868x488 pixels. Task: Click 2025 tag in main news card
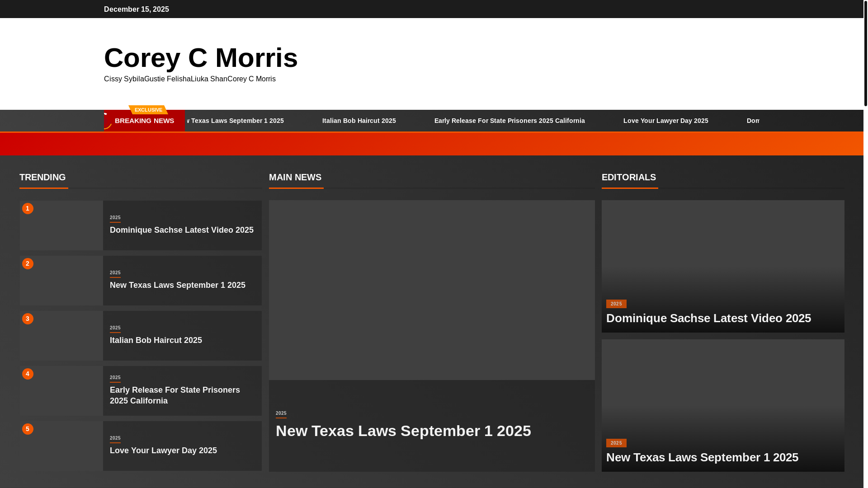point(281,413)
